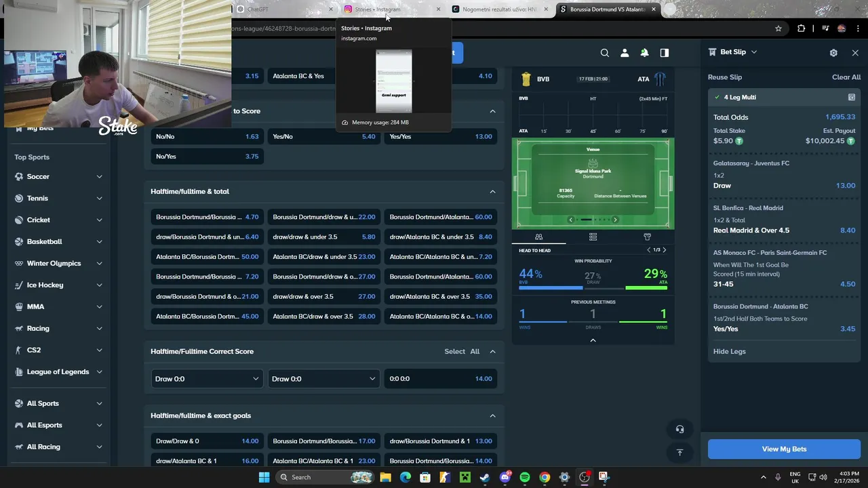Image resolution: width=868 pixels, height=488 pixels.
Task: Advance head to head page 1/3 forward
Action: click(x=664, y=250)
